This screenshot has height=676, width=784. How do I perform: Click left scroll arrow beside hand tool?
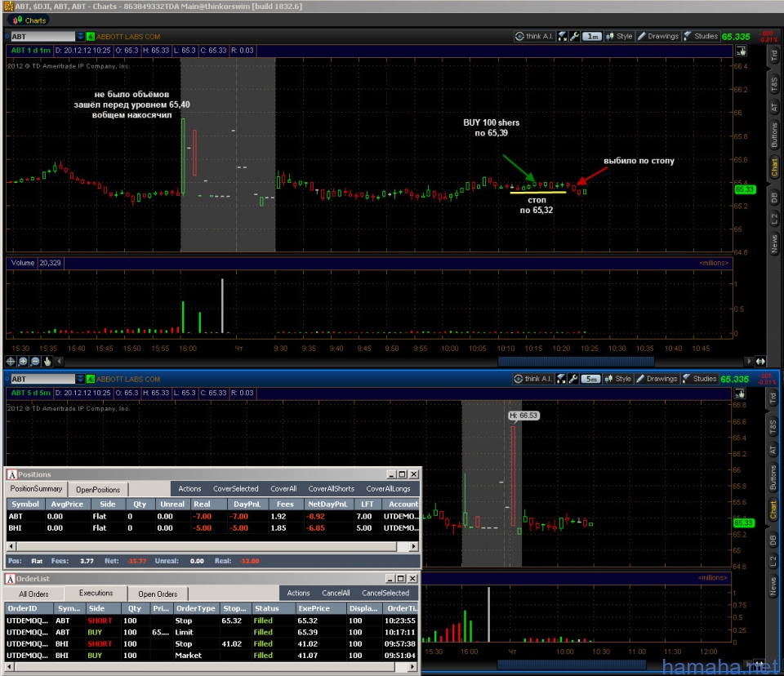(60, 361)
